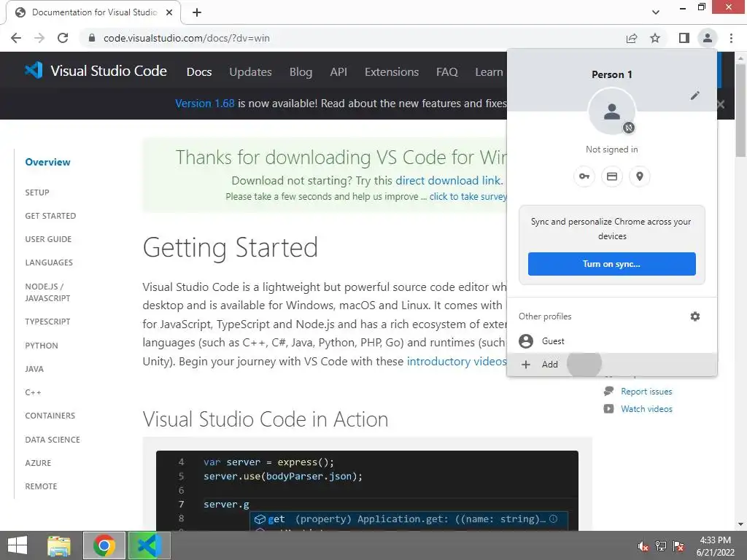Click the lock icon in address bar
747x560 pixels.
click(92, 38)
